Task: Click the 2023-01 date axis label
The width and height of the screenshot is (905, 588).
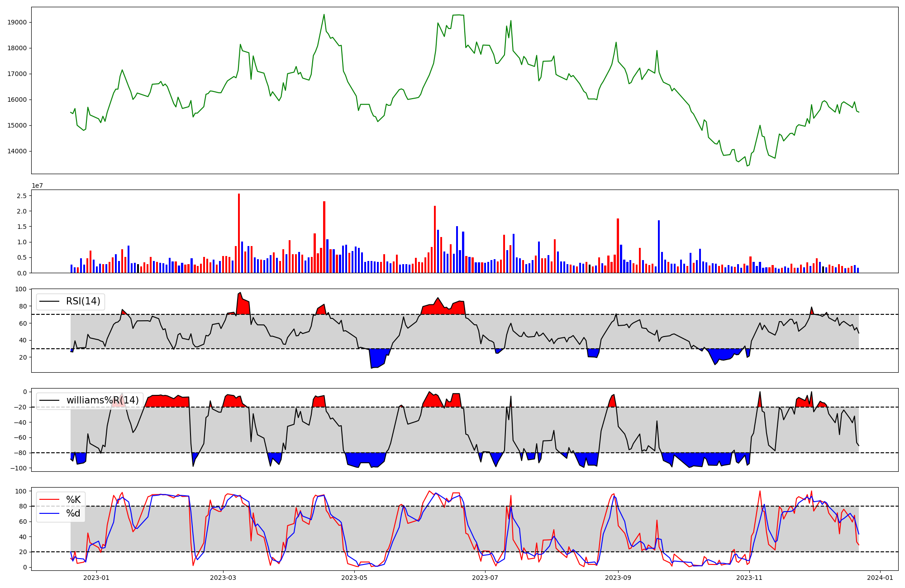Action: (x=96, y=578)
